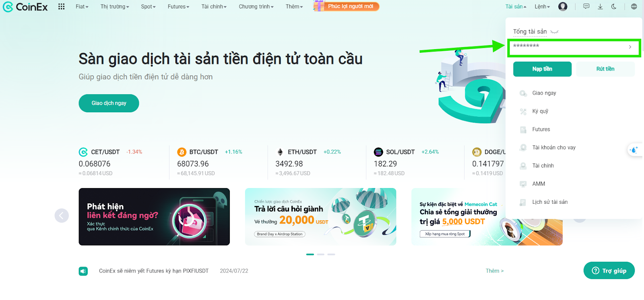Click the announcement speaker icon
Image resolution: width=644 pixels, height=300 pixels.
[x=83, y=271]
